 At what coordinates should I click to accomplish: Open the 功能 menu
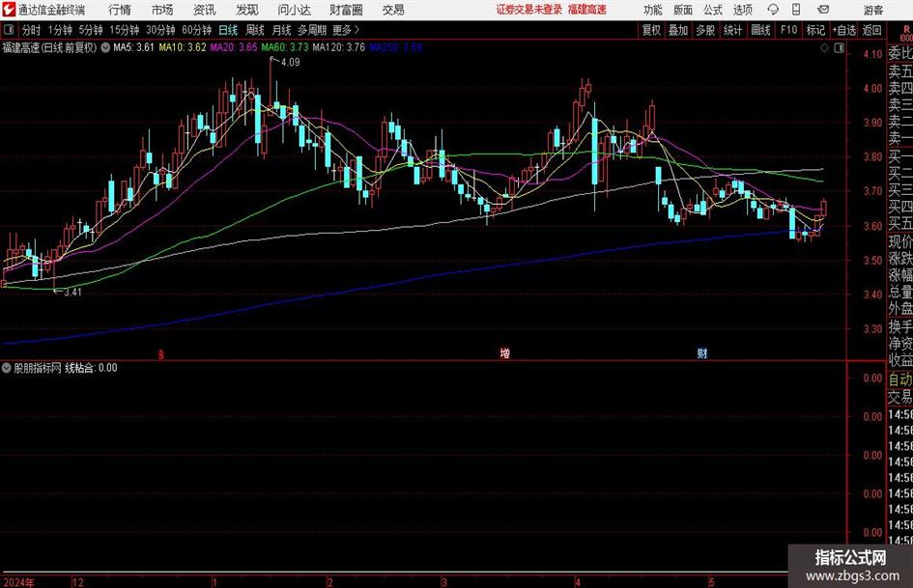[x=653, y=10]
